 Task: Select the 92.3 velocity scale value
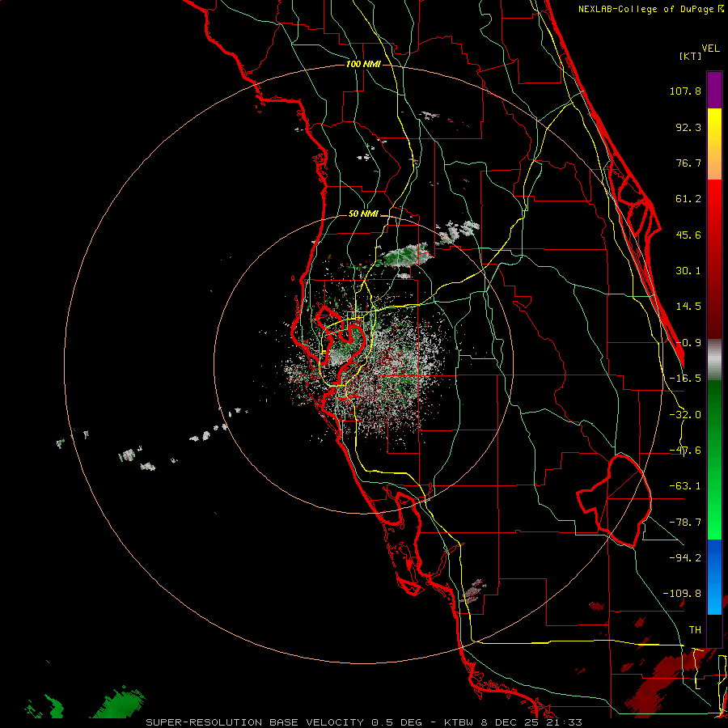(x=688, y=127)
